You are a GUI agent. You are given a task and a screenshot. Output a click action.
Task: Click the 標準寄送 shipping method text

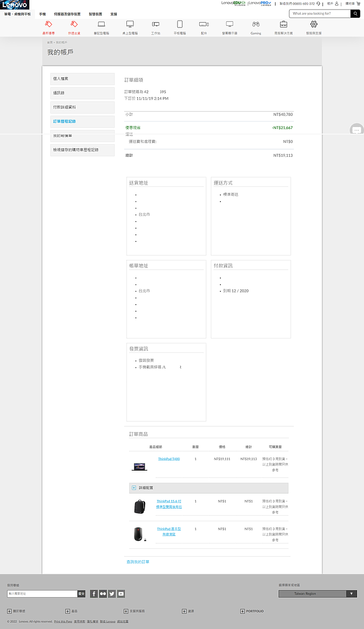click(231, 194)
